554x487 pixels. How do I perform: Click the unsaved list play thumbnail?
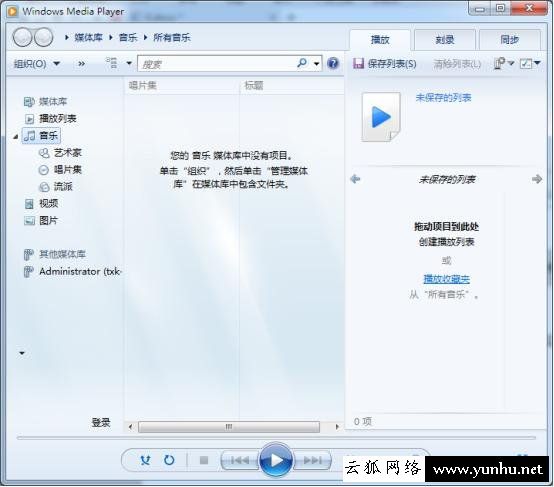[381, 117]
